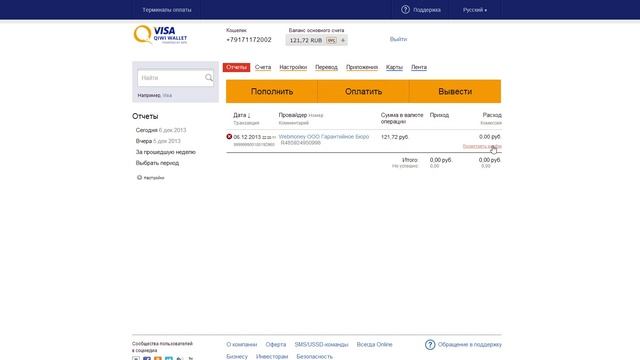Open the Бизнесу footer link

pyautogui.click(x=237, y=356)
